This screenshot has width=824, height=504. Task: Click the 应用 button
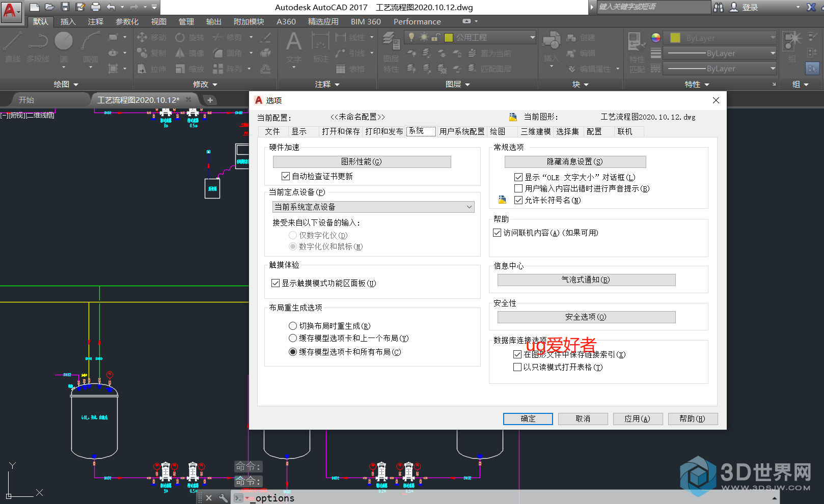tap(638, 418)
